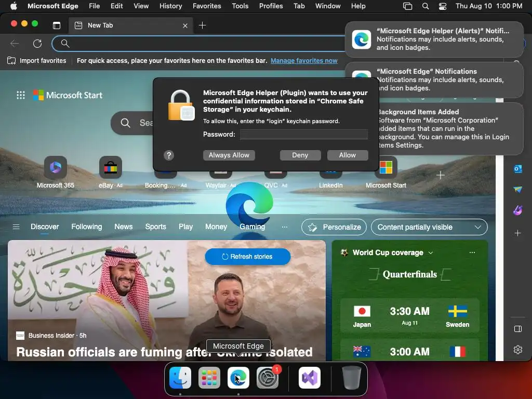Select the New Tab tab
The width and height of the screenshot is (532, 399).
(130, 25)
